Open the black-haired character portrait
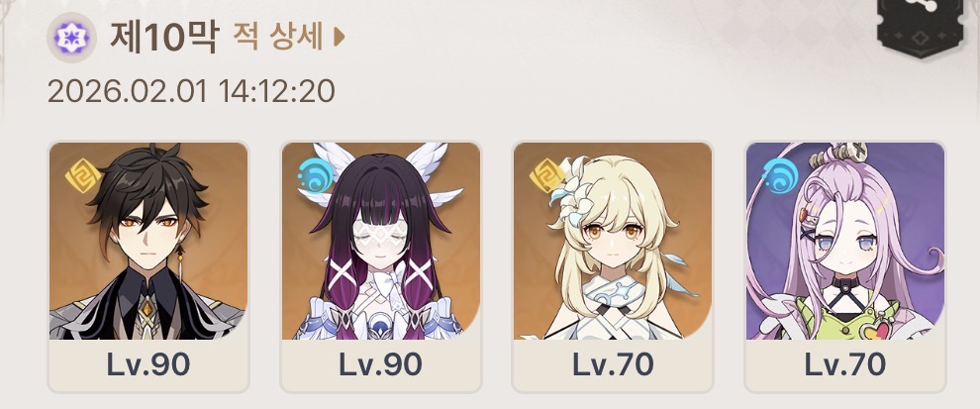The height and width of the screenshot is (409, 980). pos(148,241)
